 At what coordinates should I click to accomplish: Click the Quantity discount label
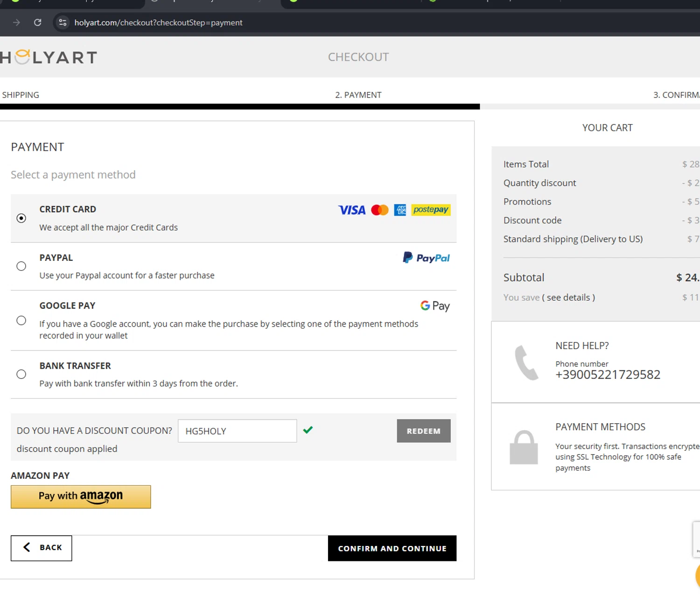point(539,183)
